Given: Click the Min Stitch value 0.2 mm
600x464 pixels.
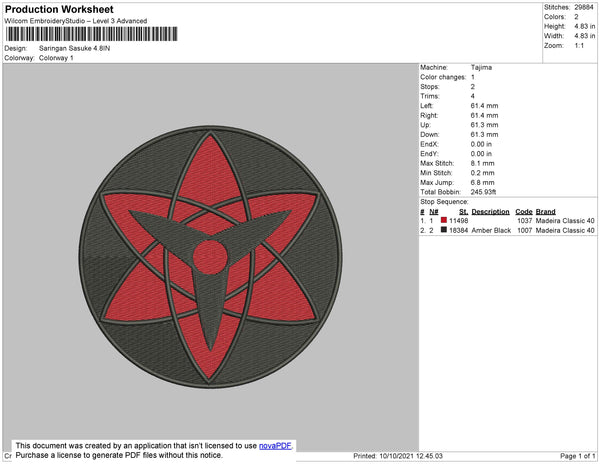Looking at the screenshot, I should (482, 173).
